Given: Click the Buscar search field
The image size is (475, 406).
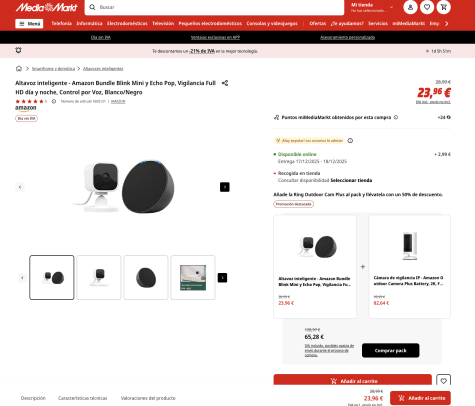Looking at the screenshot, I should (214, 7).
